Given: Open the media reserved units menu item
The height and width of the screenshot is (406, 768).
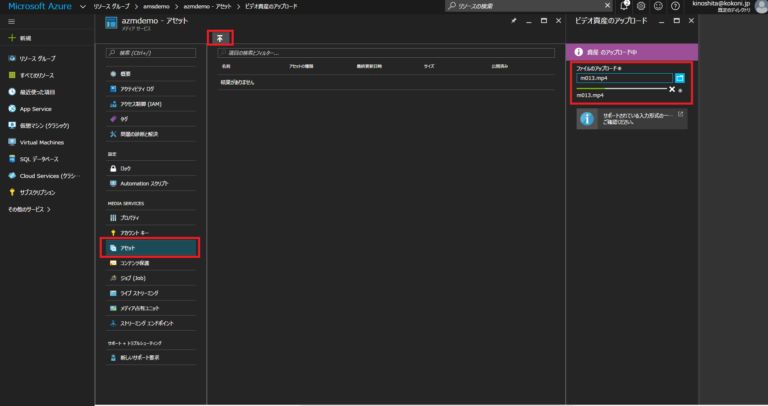Looking at the screenshot, I should [x=151, y=308].
